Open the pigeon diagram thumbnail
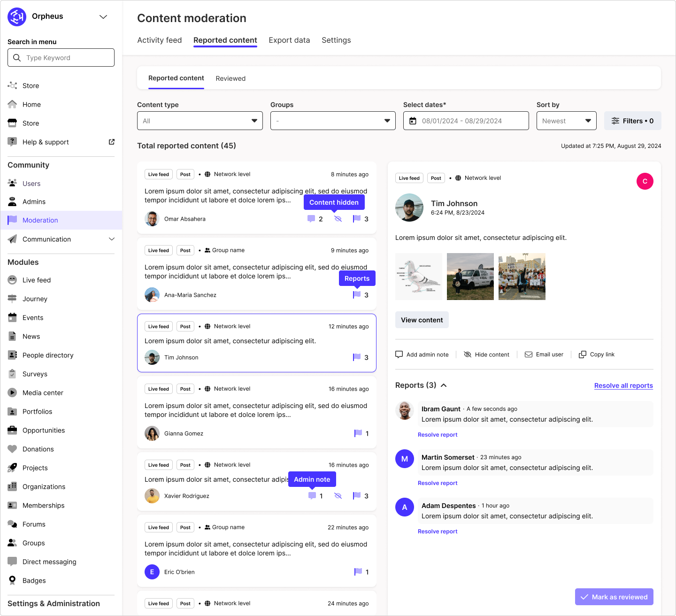 pos(419,277)
